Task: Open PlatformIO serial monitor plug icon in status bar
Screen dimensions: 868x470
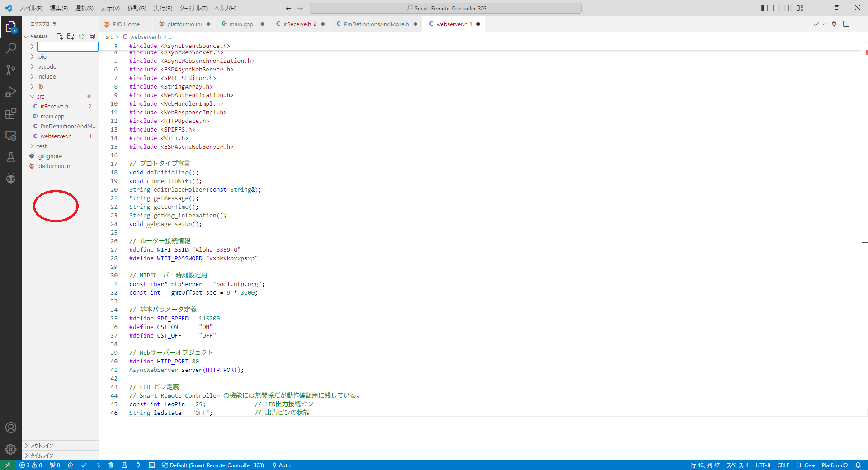Action: tap(138, 465)
